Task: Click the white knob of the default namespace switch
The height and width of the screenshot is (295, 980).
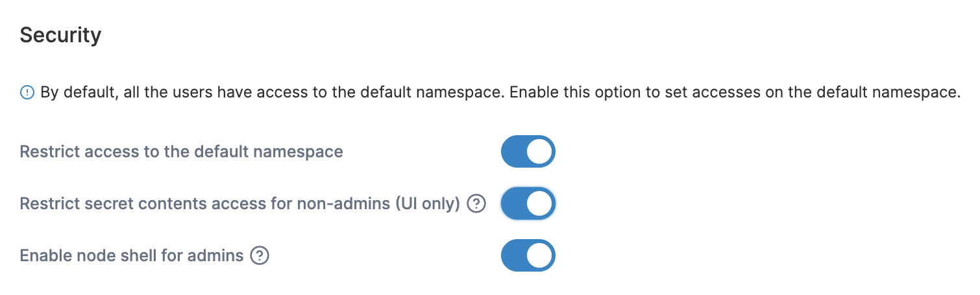Action: coord(539,152)
